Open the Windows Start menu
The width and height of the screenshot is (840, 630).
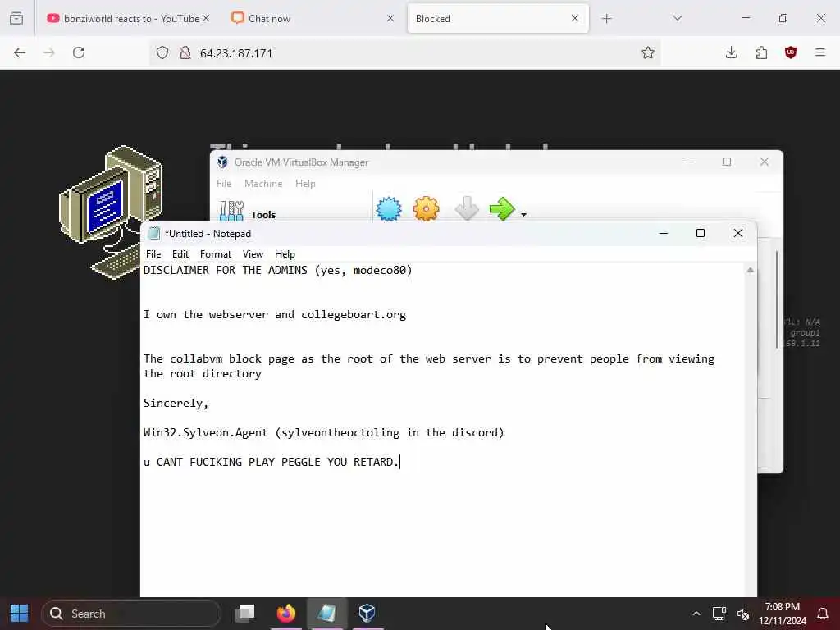[x=20, y=614]
